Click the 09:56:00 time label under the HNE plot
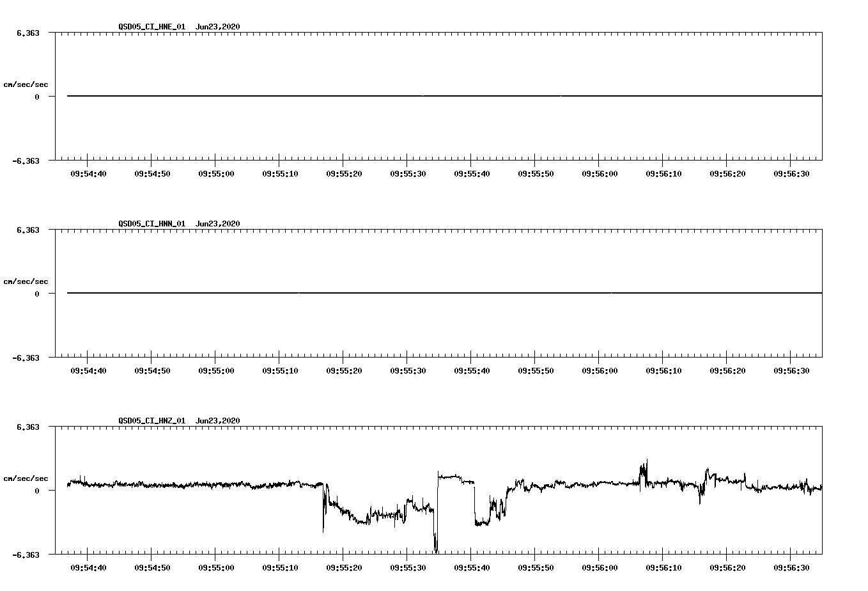This screenshot has width=868, height=591. (x=600, y=174)
